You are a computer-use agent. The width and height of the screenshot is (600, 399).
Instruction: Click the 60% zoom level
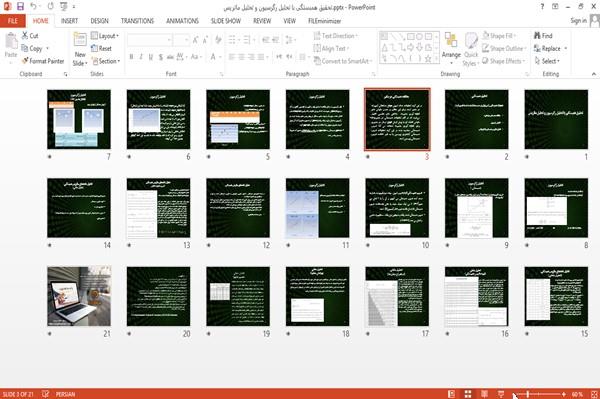[577, 394]
